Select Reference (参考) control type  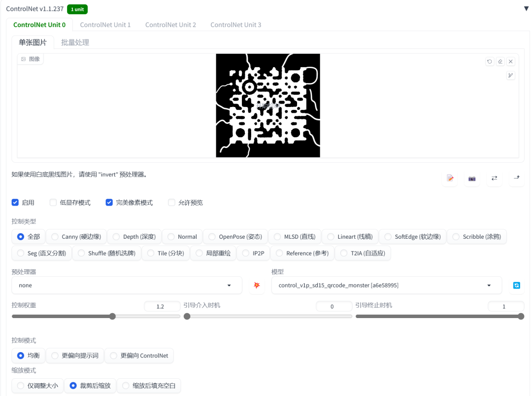tap(302, 253)
